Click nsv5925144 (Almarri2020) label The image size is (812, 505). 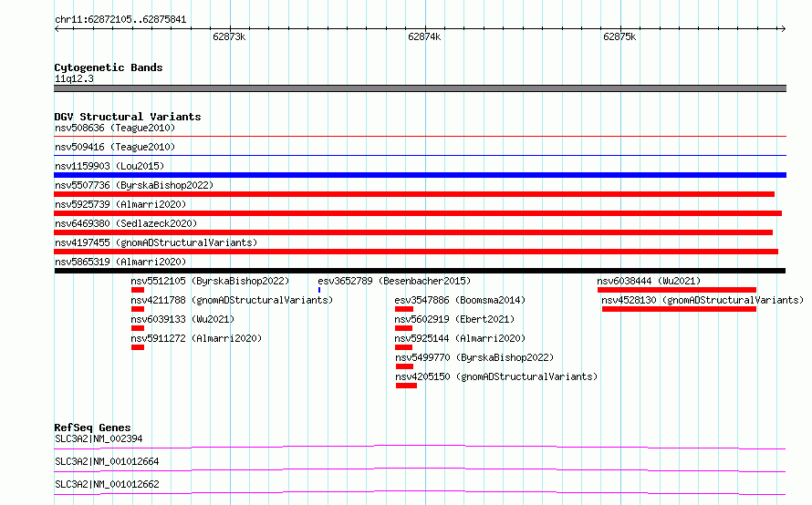(x=460, y=338)
